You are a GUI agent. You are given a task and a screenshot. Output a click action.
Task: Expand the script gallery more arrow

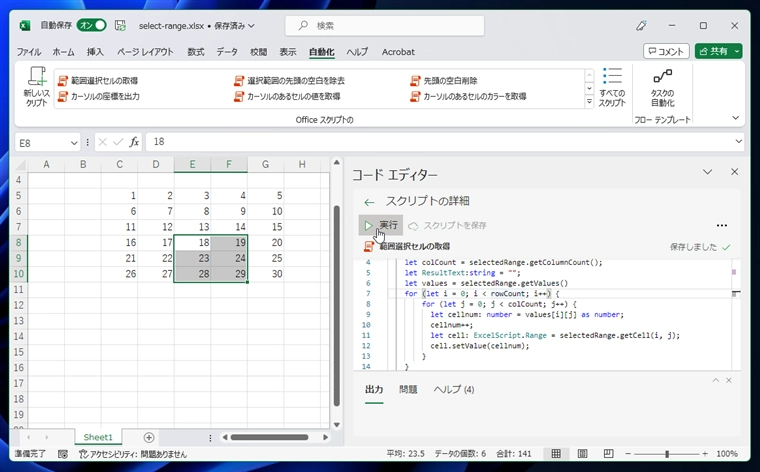click(x=589, y=102)
